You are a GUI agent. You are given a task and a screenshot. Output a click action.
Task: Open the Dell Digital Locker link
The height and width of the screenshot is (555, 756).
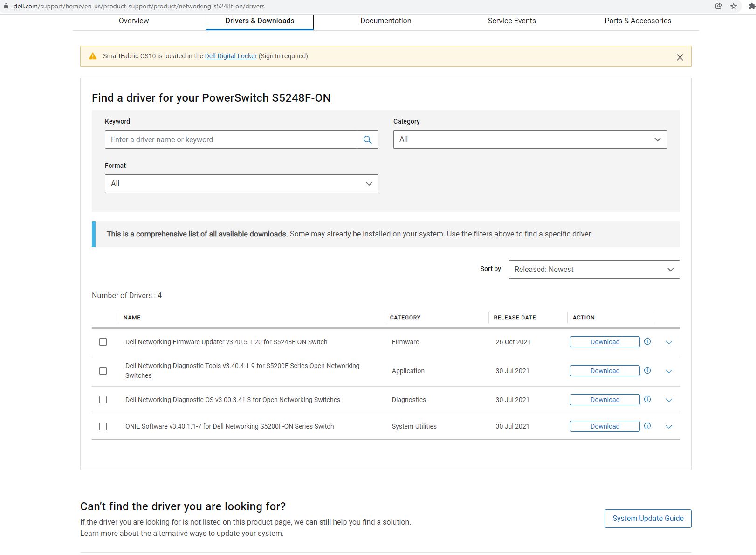point(231,56)
